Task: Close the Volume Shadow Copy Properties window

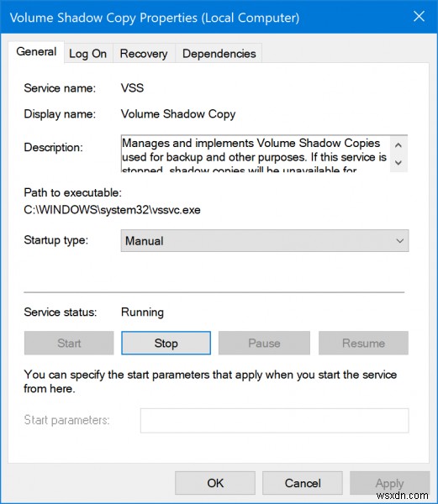Action: coord(419,16)
